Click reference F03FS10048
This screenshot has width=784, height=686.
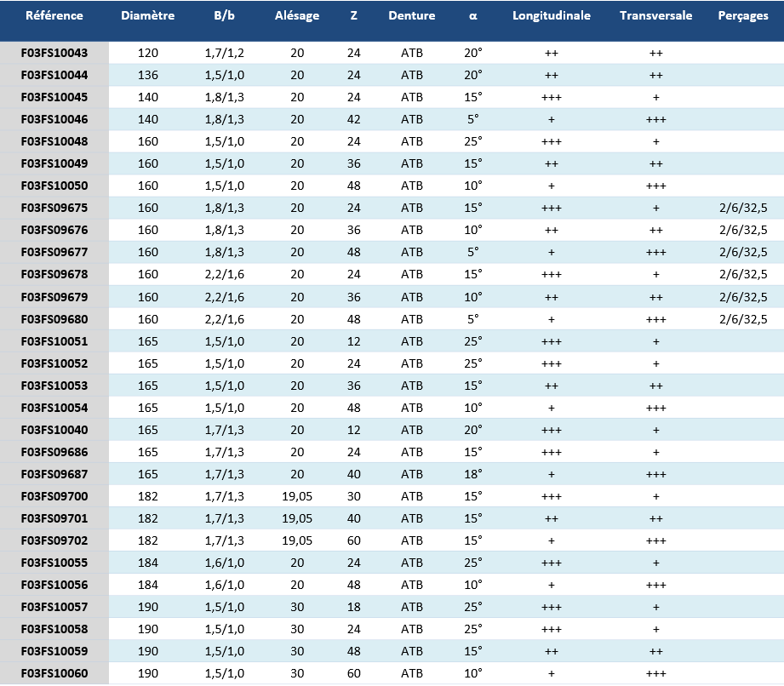point(54,141)
